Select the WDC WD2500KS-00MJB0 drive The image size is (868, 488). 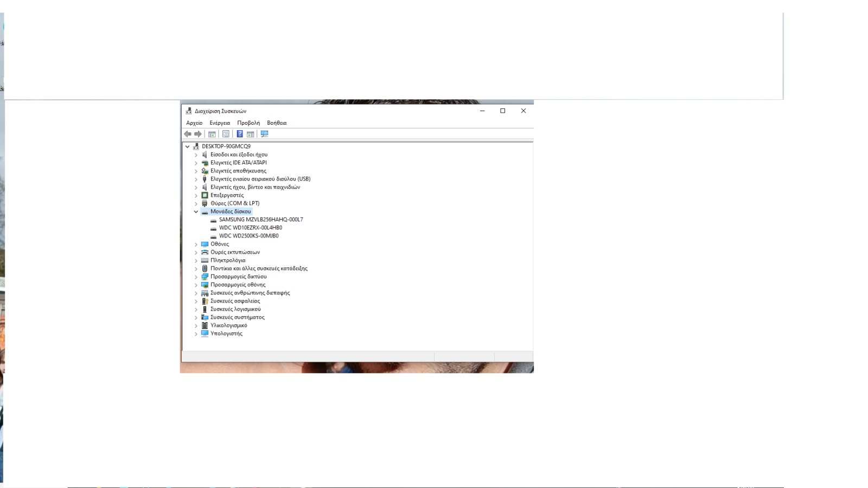click(x=249, y=236)
